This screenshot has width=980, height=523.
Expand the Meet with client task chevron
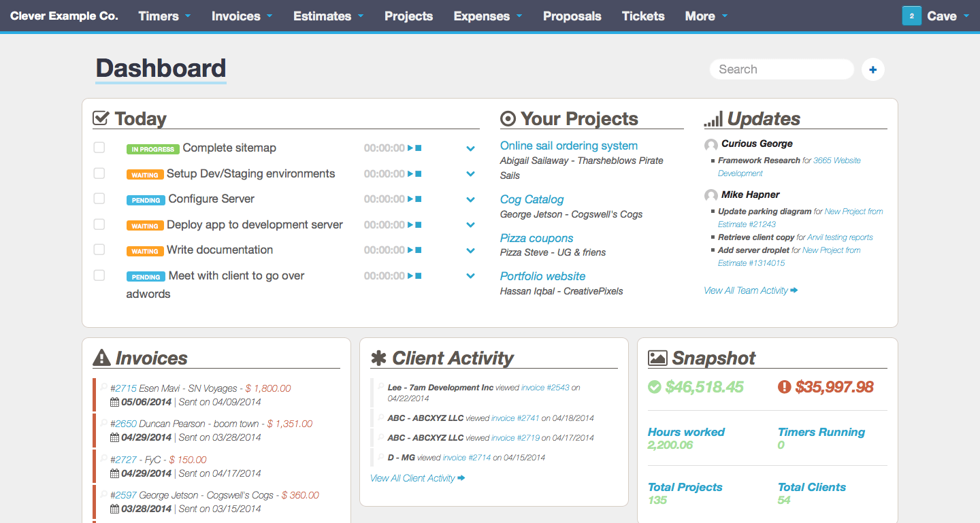point(470,276)
